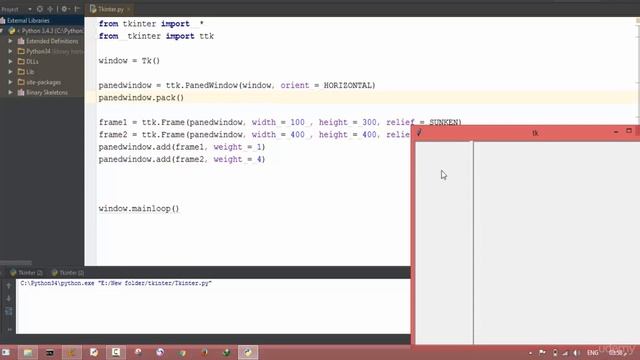
Task: Click the project panel horizontal scrollbar
Action: 16,262
